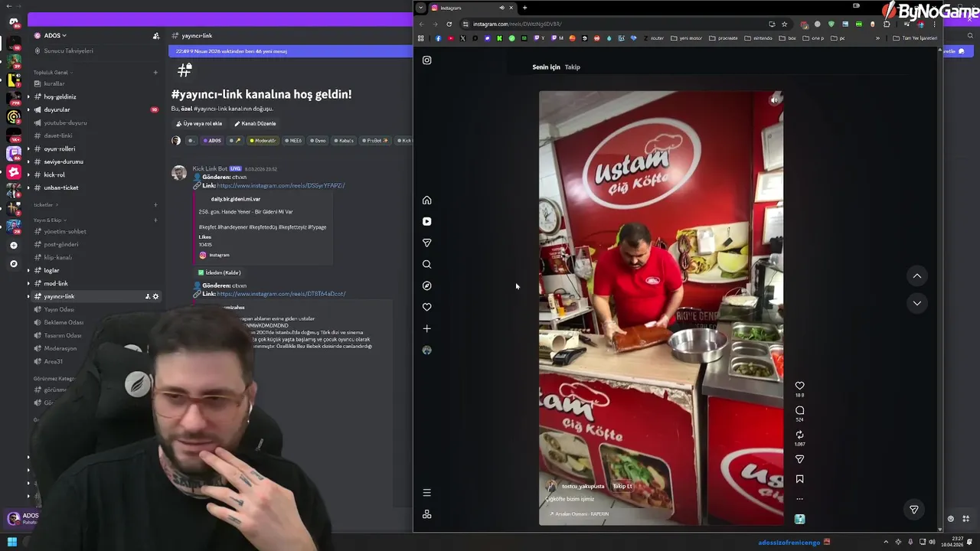Create invite for yayıncı-link channel

147,297
